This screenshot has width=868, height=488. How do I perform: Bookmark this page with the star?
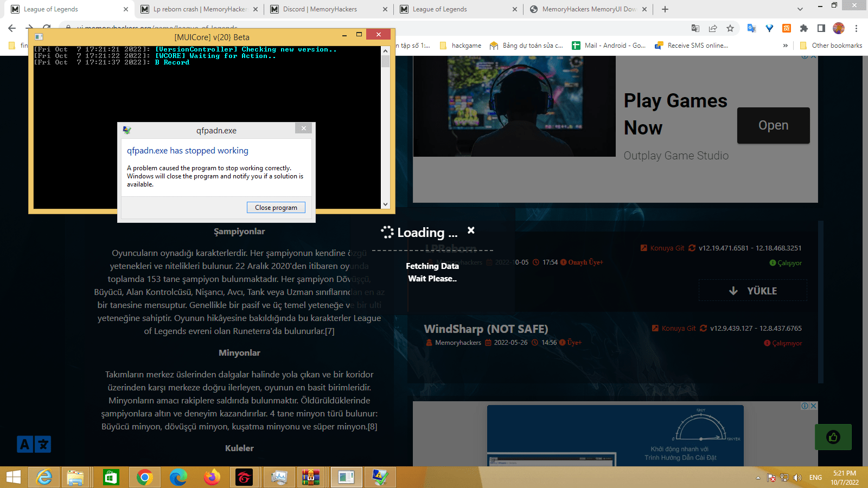coord(730,28)
